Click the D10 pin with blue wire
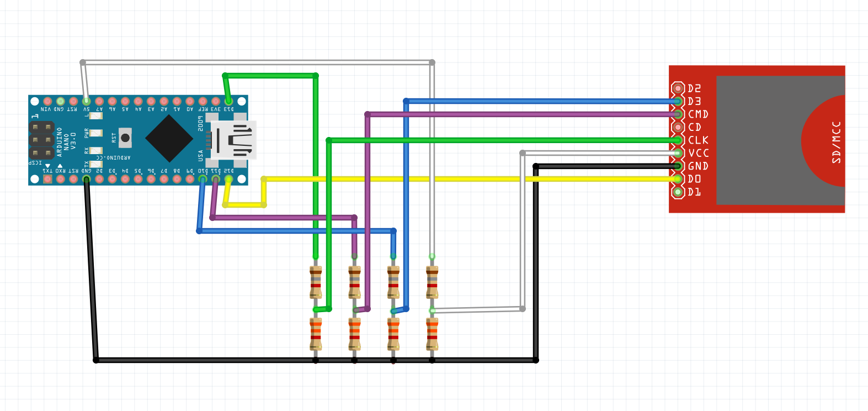 (203, 179)
